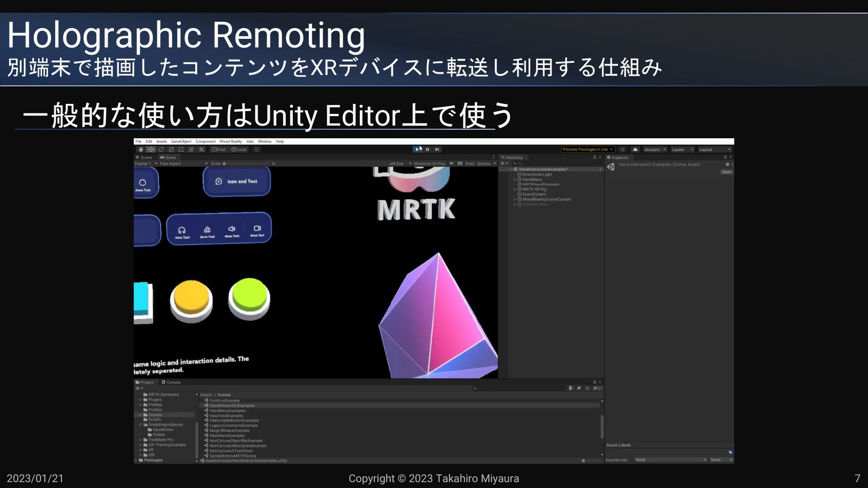Open the Free Aspect dropdown

pos(184,164)
